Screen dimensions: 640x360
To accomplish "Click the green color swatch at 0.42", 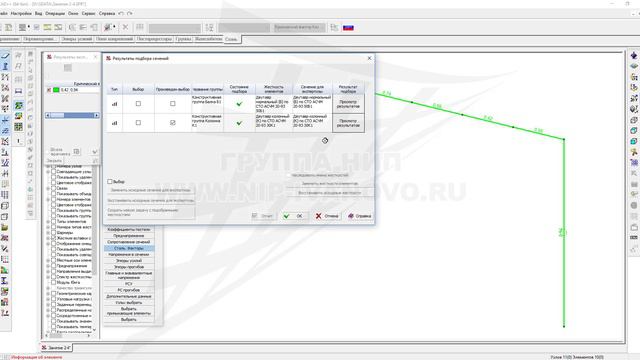I will coord(56,90).
